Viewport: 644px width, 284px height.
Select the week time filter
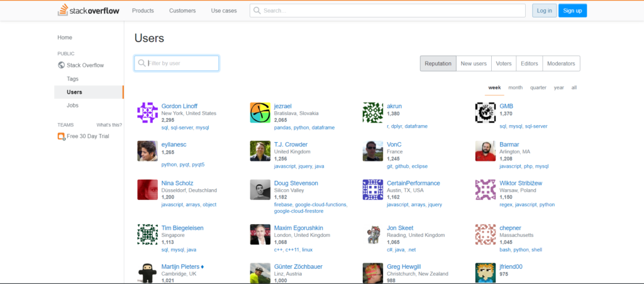click(x=494, y=87)
